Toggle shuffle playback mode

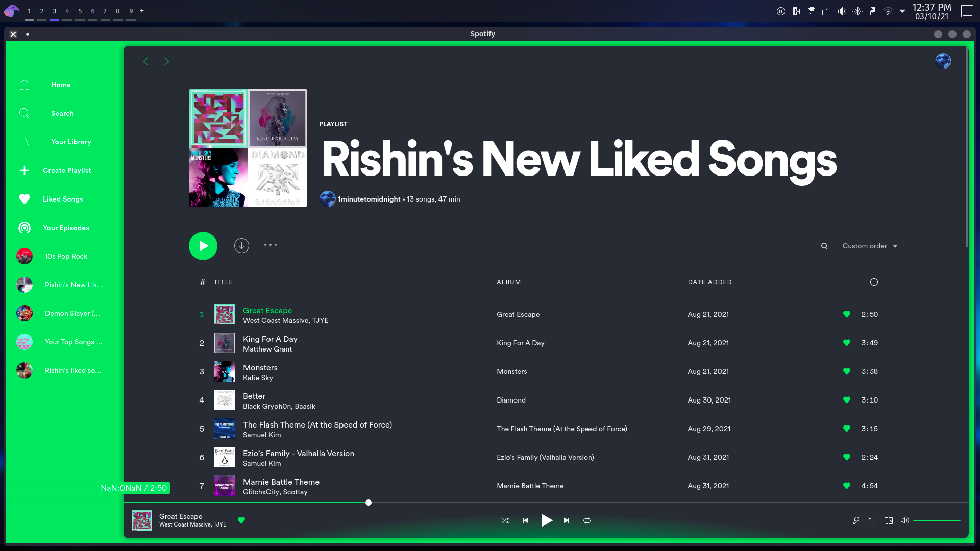tap(505, 520)
